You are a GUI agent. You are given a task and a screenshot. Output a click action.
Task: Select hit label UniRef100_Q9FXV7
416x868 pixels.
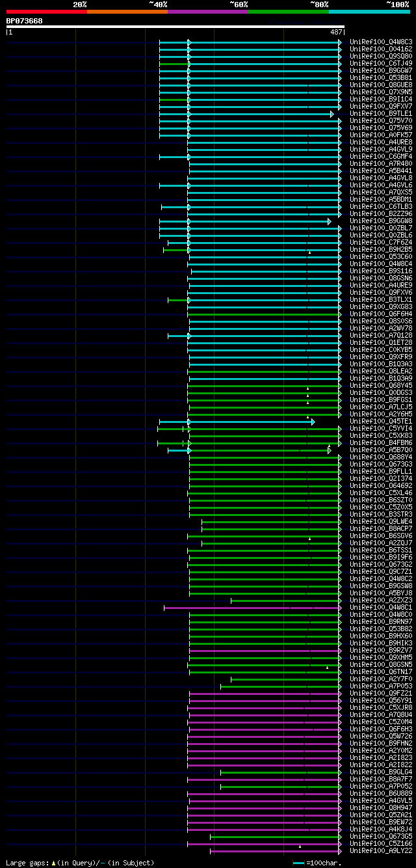381,106
